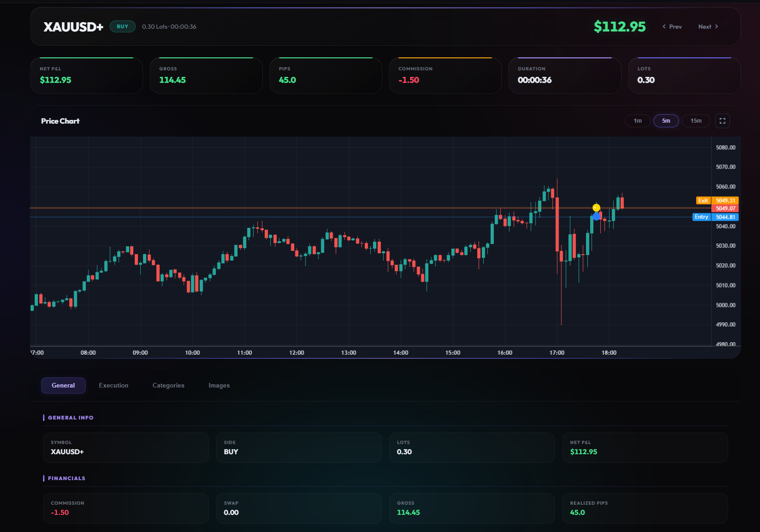760x532 pixels.
Task: Click the red 5049.07 current price tag
Action: [x=725, y=208]
